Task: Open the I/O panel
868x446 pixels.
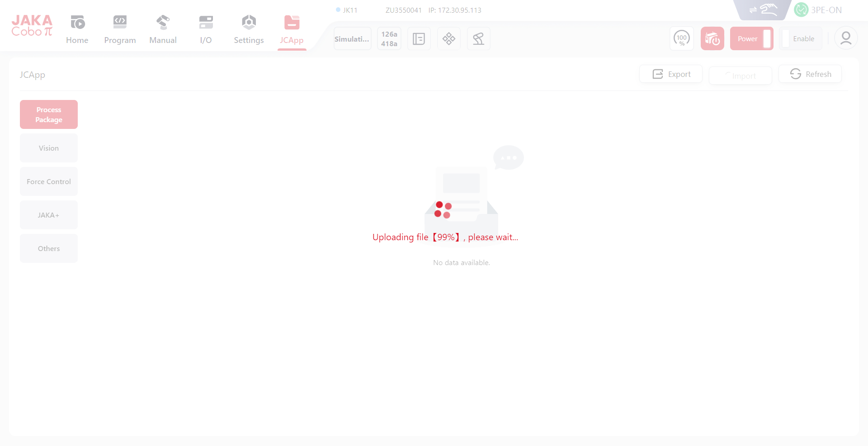Action: tap(206, 30)
